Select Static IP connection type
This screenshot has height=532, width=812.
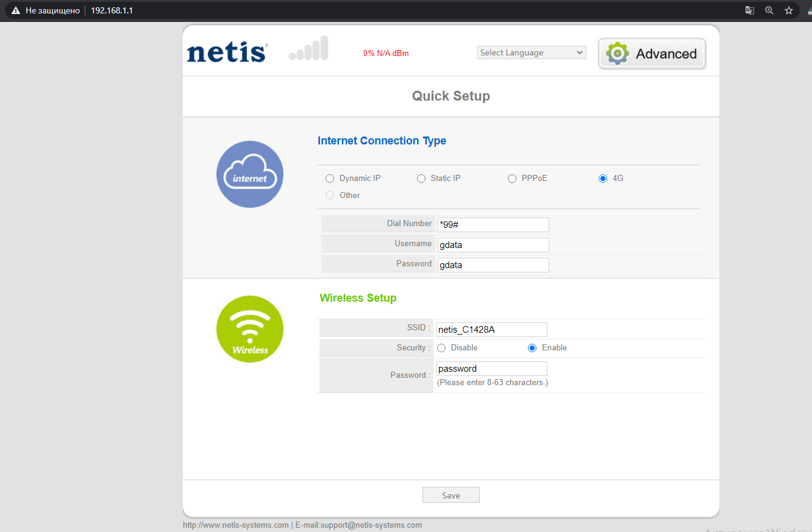421,179
